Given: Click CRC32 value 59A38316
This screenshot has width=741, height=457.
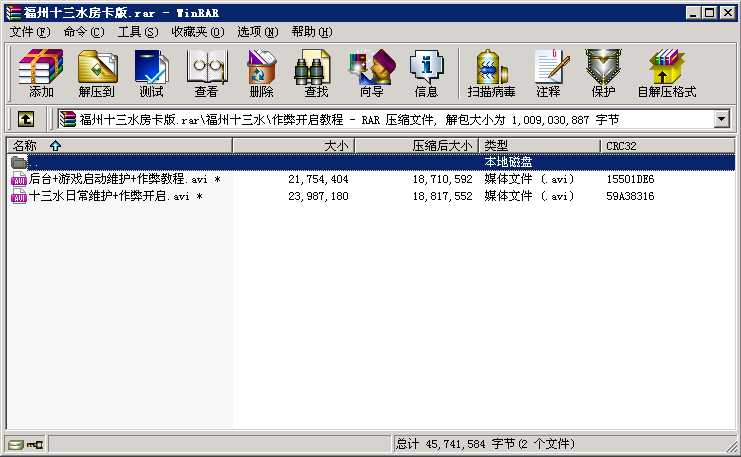Looking at the screenshot, I should pos(630,196).
